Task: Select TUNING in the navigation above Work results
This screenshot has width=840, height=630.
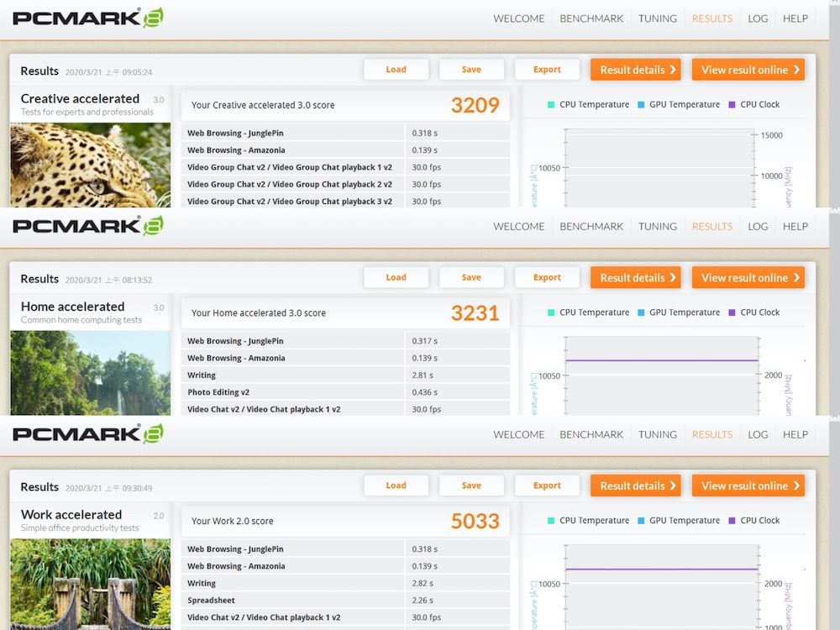Action: click(657, 434)
